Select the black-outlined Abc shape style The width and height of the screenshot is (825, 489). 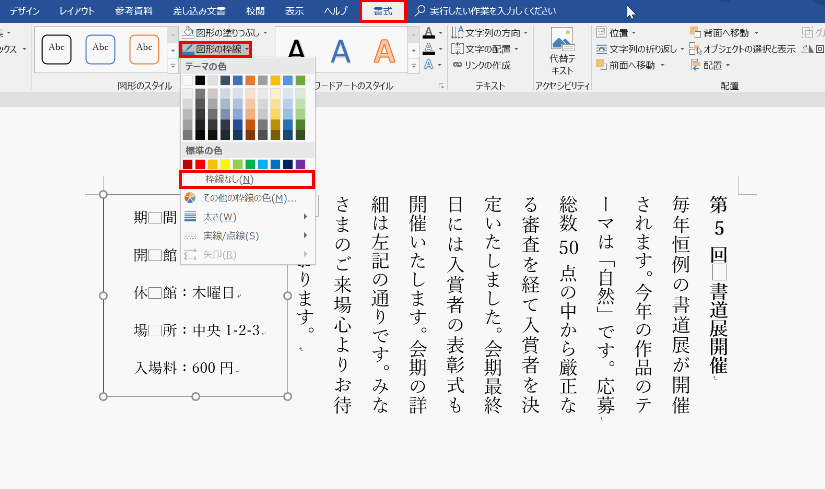click(56, 48)
